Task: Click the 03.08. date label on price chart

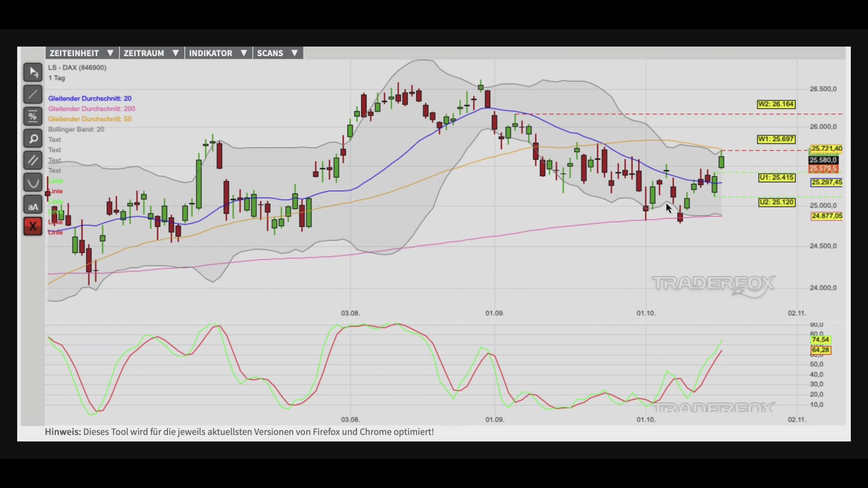Action: (350, 313)
